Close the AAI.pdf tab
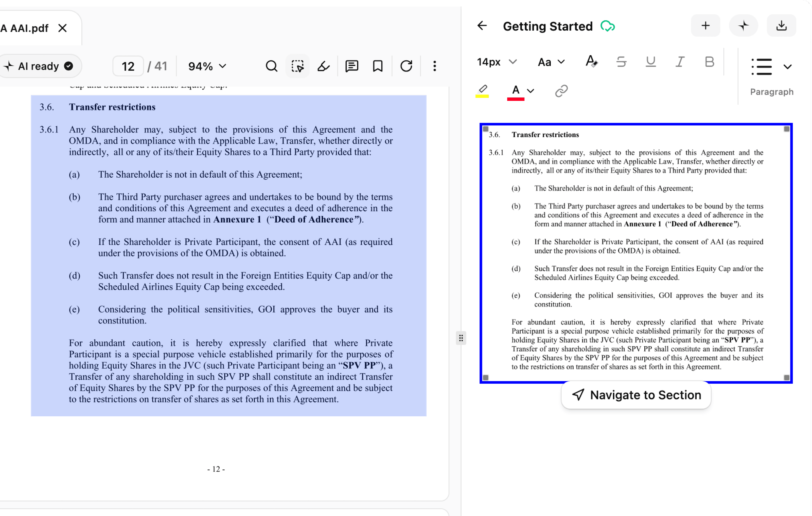Viewport: 812px width, 516px height. pyautogui.click(x=62, y=28)
